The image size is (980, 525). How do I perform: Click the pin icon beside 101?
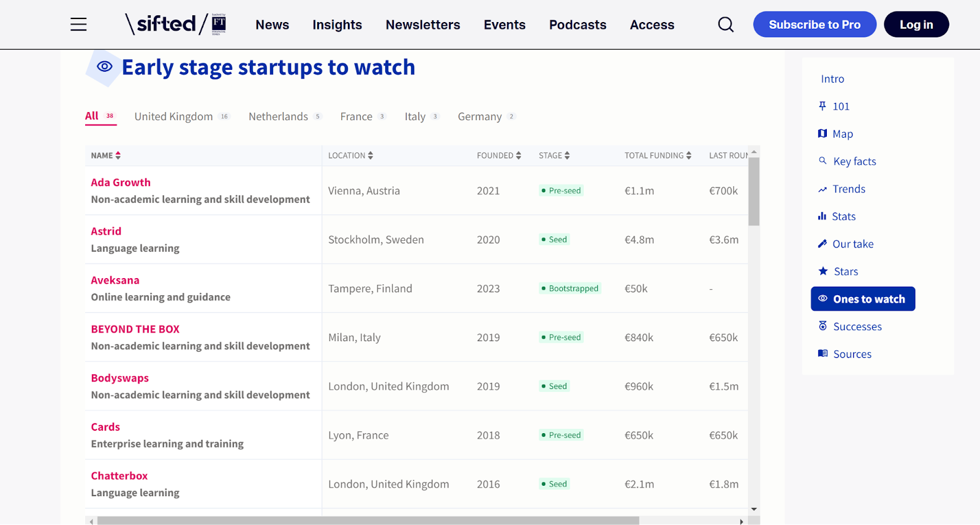tap(823, 106)
